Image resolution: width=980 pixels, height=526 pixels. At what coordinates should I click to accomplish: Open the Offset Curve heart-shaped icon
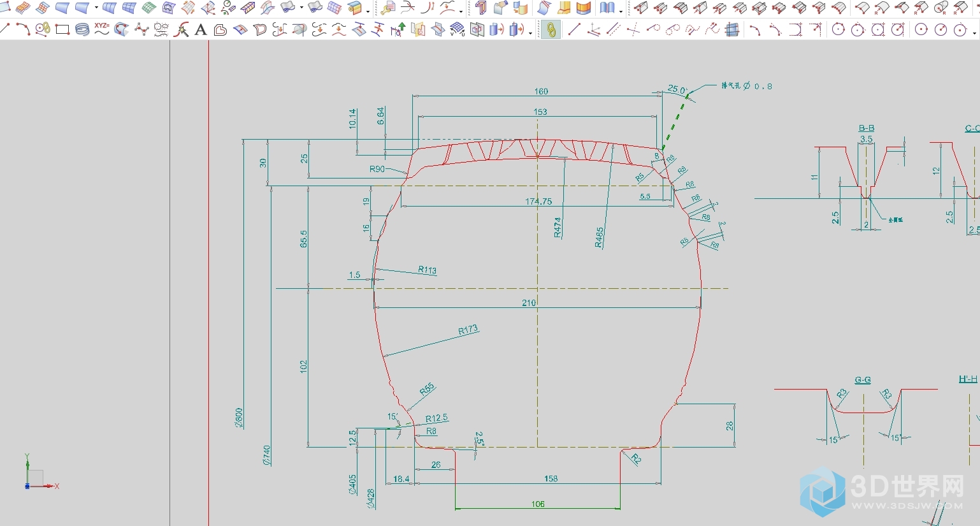220,30
